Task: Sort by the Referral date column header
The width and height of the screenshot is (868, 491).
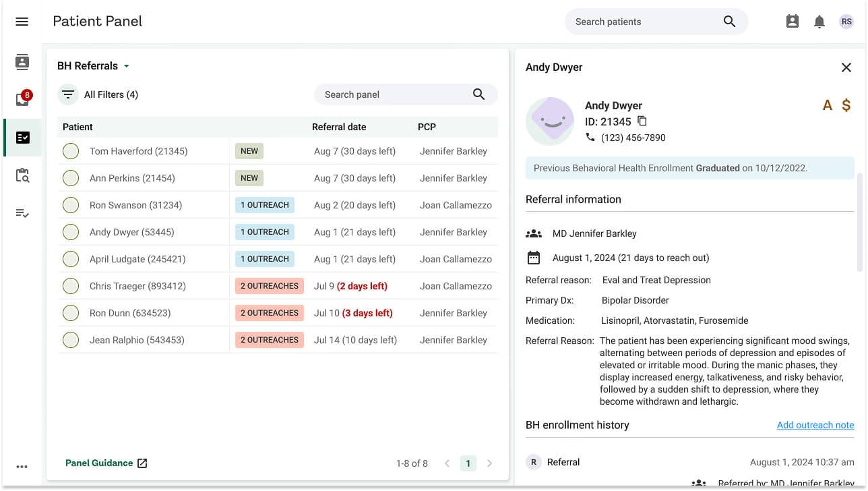Action: point(339,127)
